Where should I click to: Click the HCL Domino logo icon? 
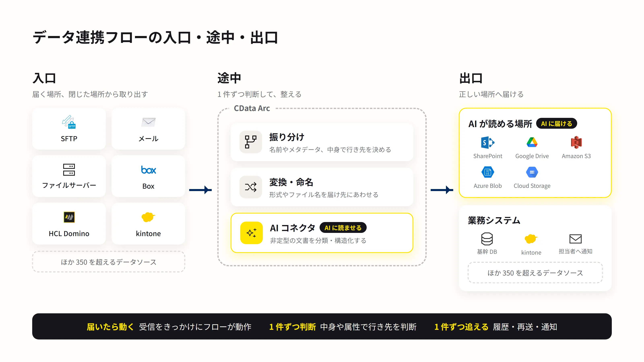[69, 217]
